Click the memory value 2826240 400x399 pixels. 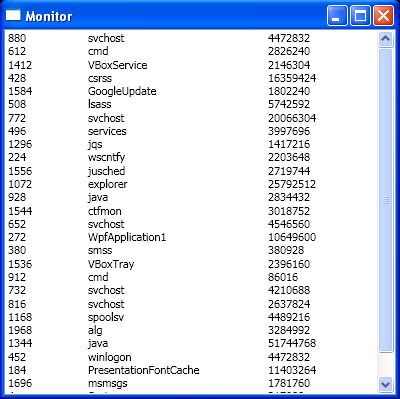point(289,51)
